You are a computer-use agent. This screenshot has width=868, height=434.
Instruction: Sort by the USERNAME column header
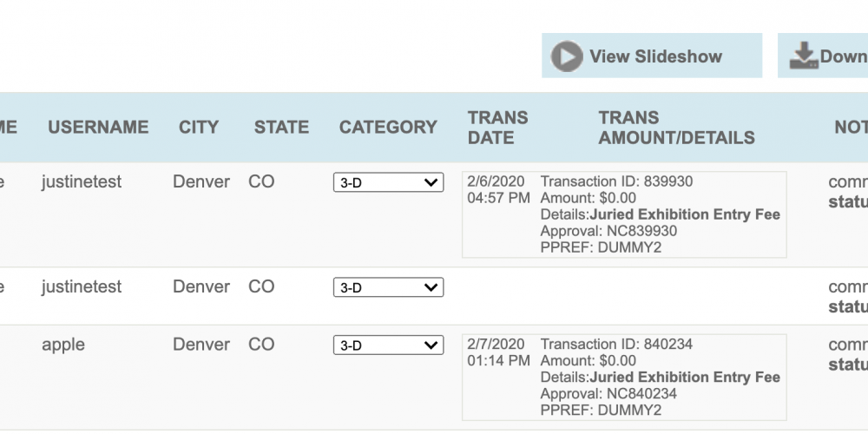pos(98,128)
